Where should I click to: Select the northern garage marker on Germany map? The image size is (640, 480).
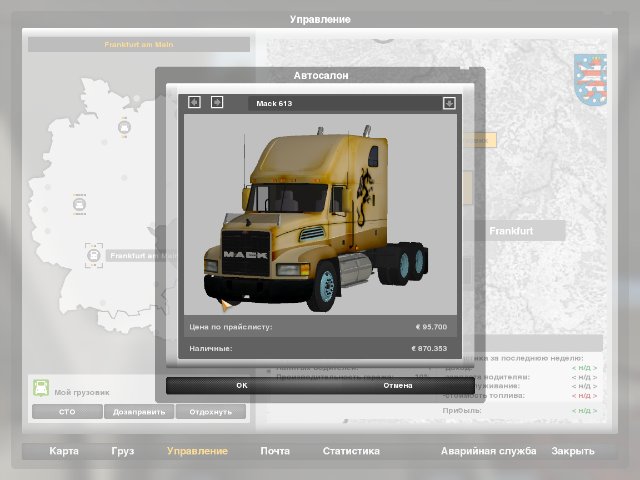tap(124, 127)
